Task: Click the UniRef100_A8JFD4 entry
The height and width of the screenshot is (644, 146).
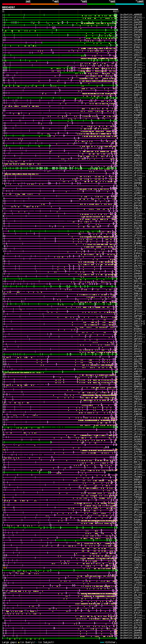Action: click(x=131, y=140)
